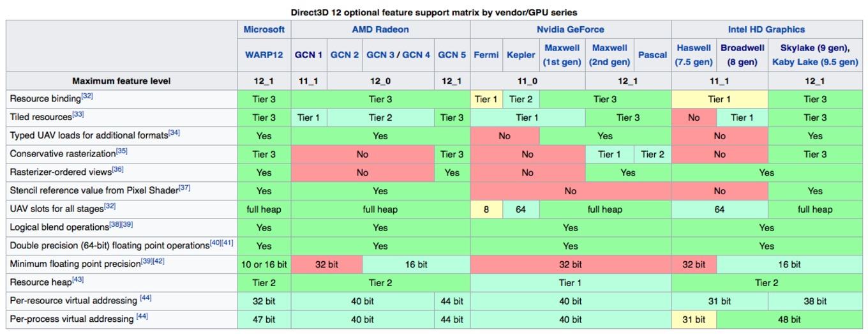Viewport: 868px width, 334px height.
Task: Click the '31 bit' Per-resource addressing cell
Action: pos(719,301)
